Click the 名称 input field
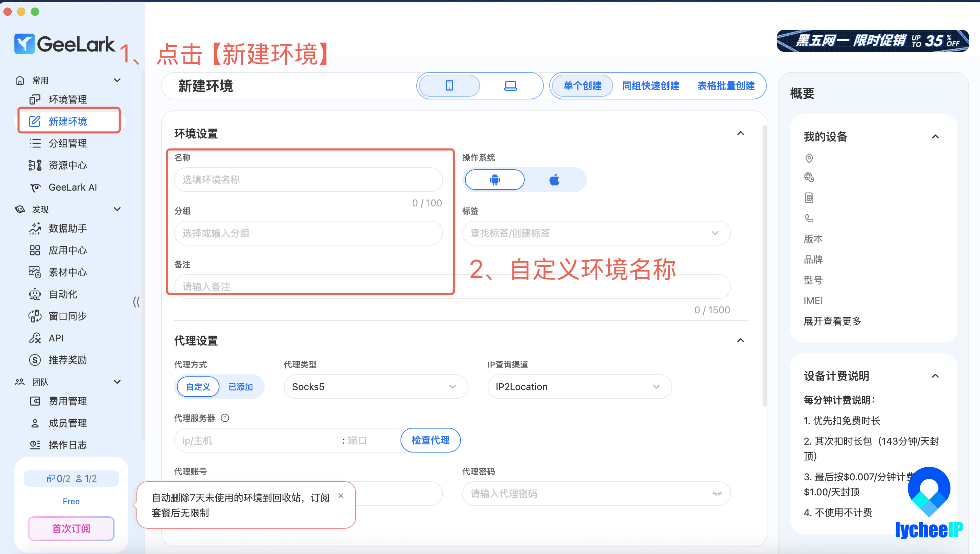Viewport: 980px width, 554px height. pyautogui.click(x=308, y=180)
